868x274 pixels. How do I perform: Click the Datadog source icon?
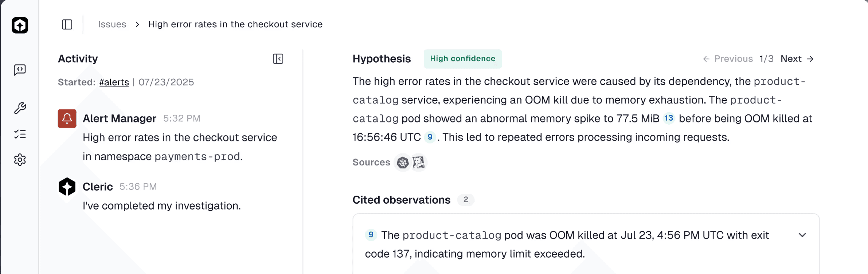click(419, 163)
